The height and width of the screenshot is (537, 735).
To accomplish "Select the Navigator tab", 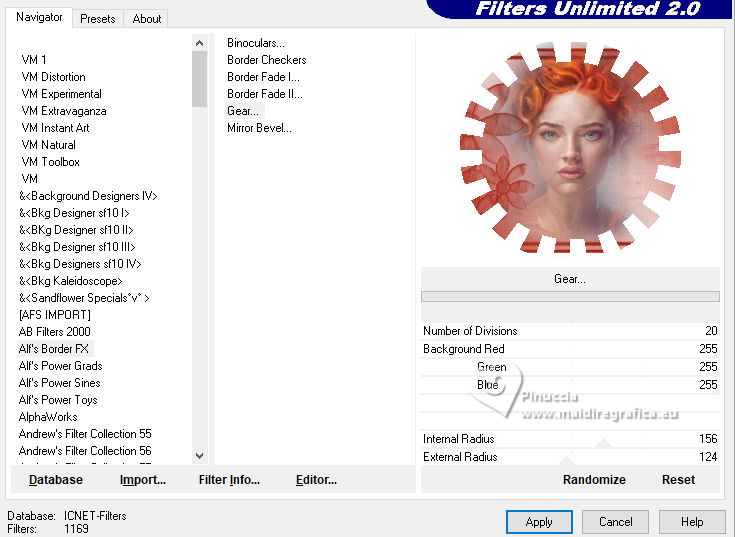I will [x=39, y=17].
